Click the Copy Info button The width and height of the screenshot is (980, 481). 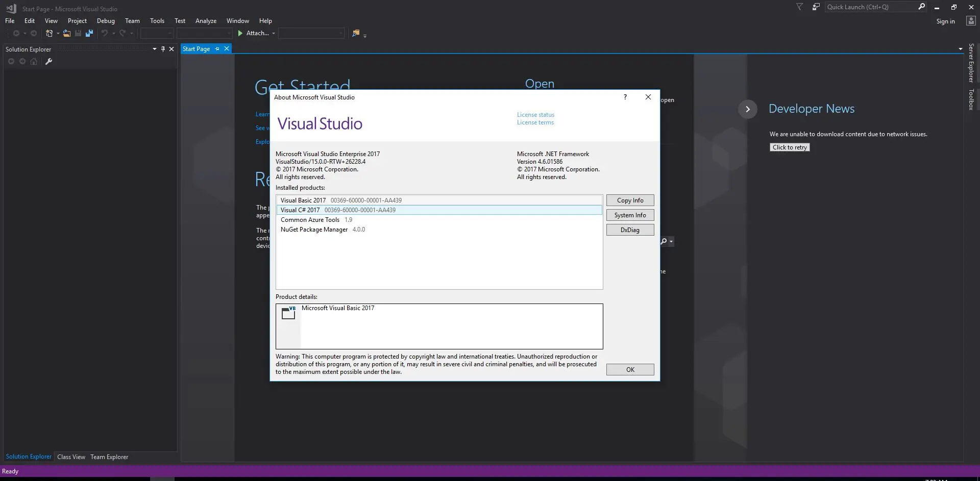point(630,200)
